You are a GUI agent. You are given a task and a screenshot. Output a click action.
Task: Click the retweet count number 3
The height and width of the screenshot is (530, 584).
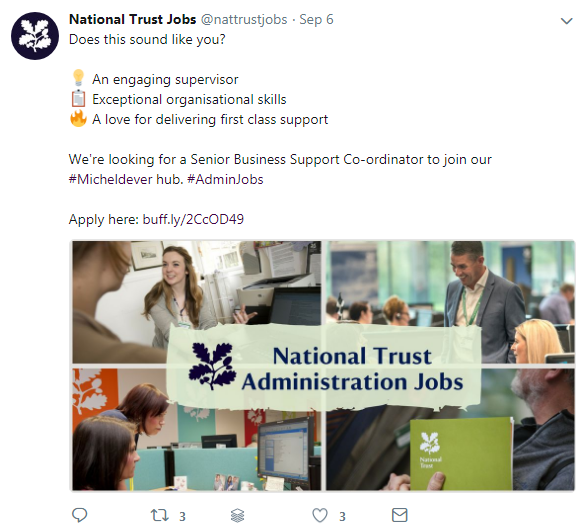pyautogui.click(x=182, y=517)
